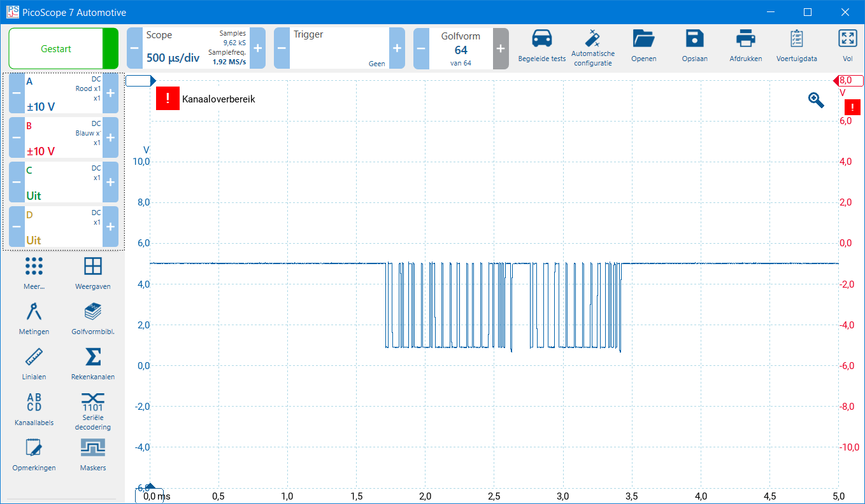
Task: Expand the Weergaven views menu
Action: point(93,267)
